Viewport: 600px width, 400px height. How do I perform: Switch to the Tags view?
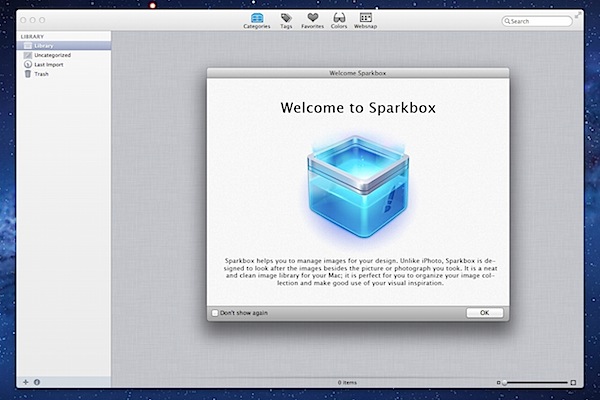(x=286, y=21)
